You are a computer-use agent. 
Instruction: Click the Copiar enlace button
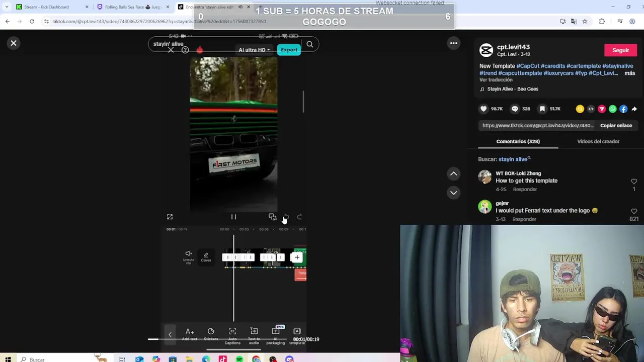pyautogui.click(x=616, y=126)
